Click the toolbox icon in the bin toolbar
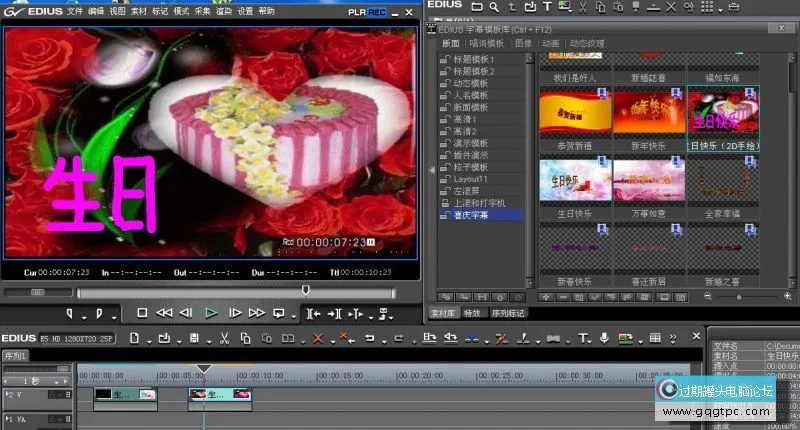The width and height of the screenshot is (800, 430). click(733, 7)
